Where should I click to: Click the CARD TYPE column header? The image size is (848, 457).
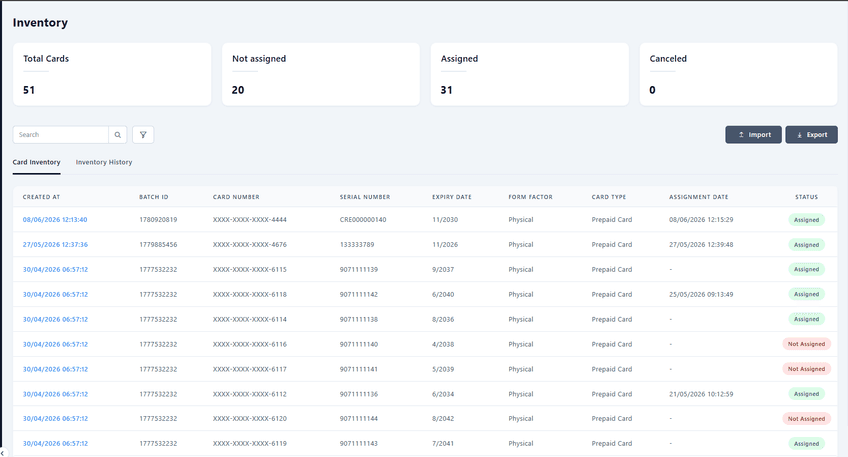(x=608, y=197)
